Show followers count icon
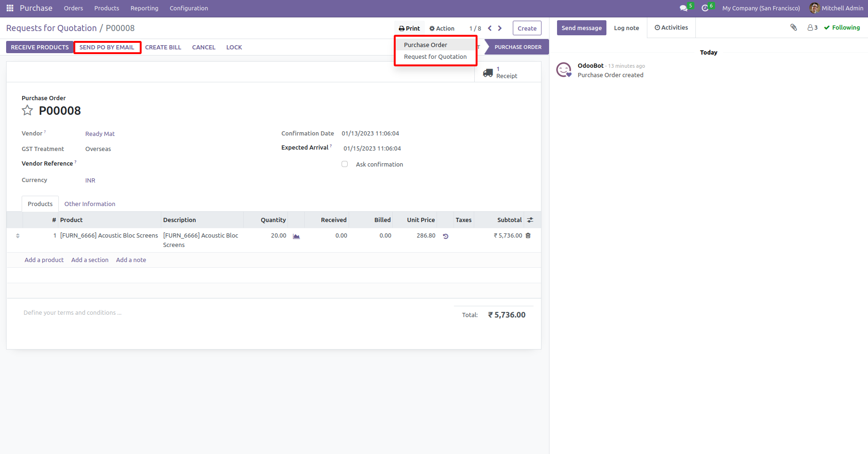Image resolution: width=868 pixels, height=454 pixels. click(812, 28)
